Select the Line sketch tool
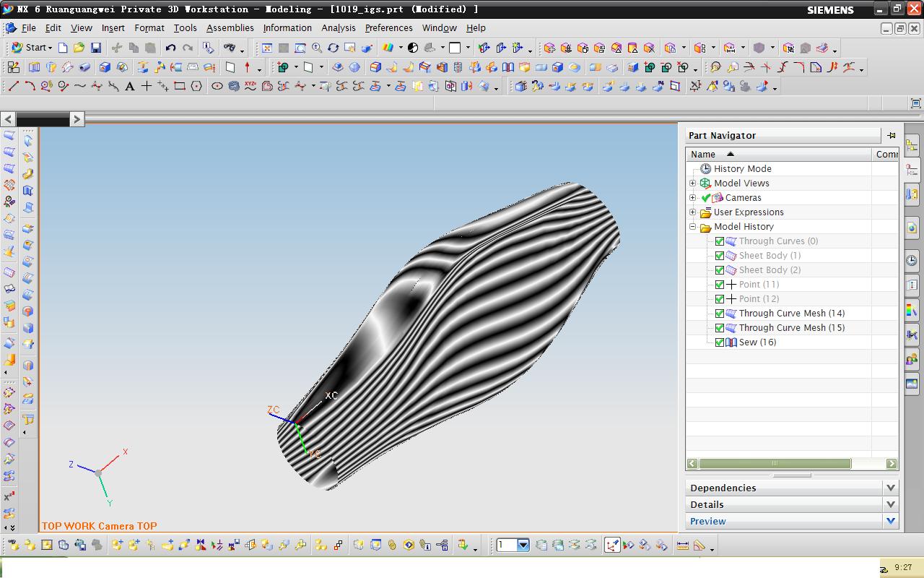 pos(13,86)
